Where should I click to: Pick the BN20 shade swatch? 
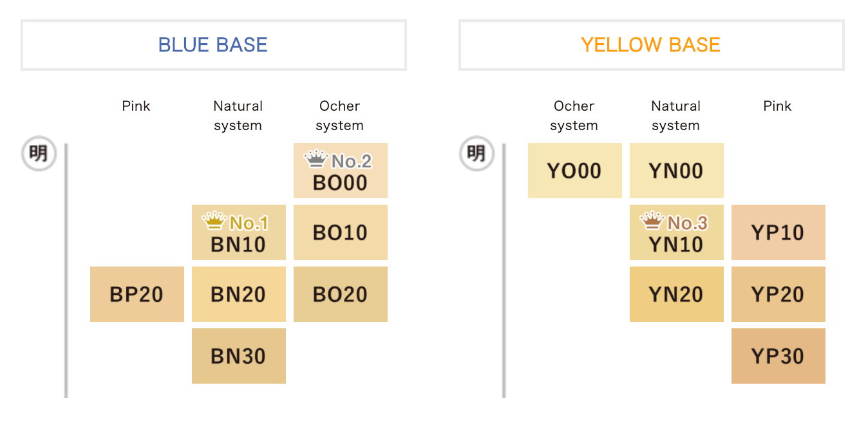click(239, 294)
